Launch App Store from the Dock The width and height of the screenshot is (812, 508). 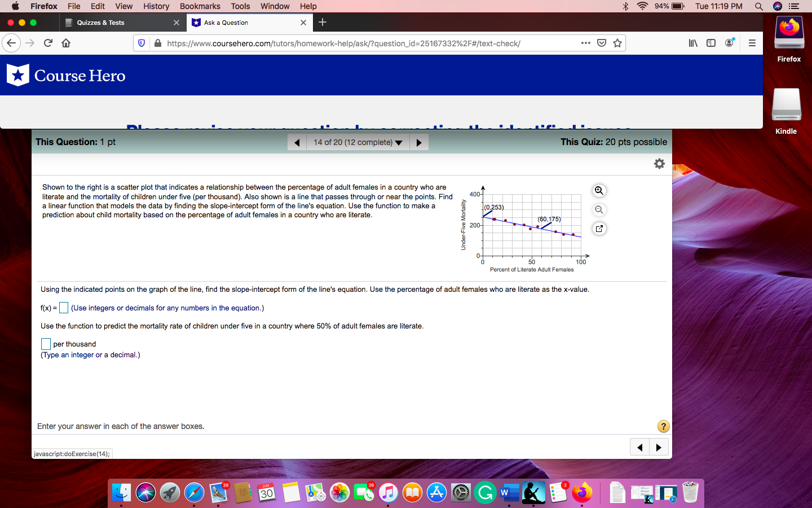coord(436,493)
